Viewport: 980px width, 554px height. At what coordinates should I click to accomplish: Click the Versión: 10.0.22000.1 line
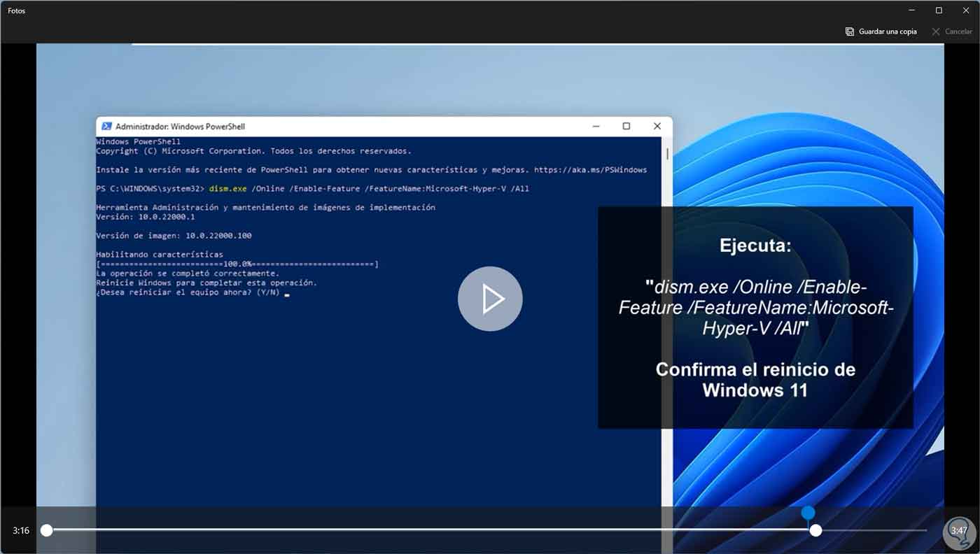[145, 217]
